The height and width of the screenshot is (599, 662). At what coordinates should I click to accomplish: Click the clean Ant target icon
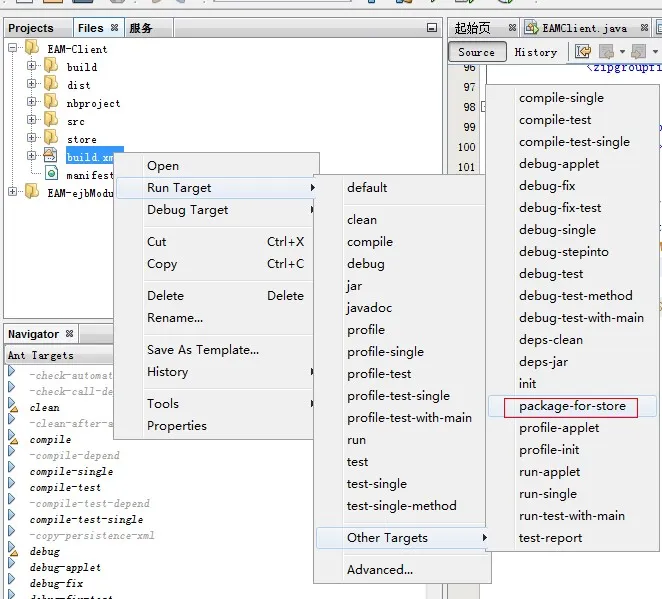pyautogui.click(x=13, y=407)
